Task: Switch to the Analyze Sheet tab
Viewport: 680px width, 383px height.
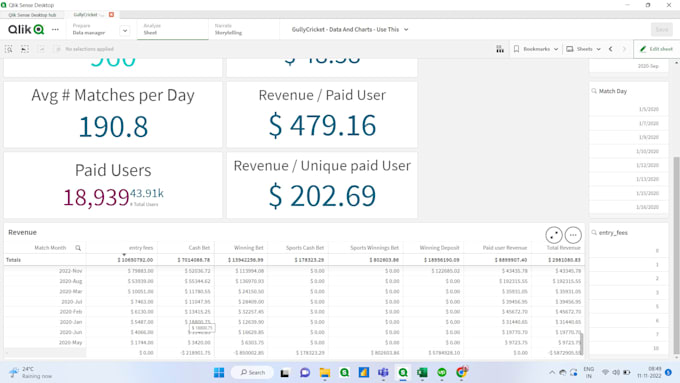Action: (x=172, y=29)
